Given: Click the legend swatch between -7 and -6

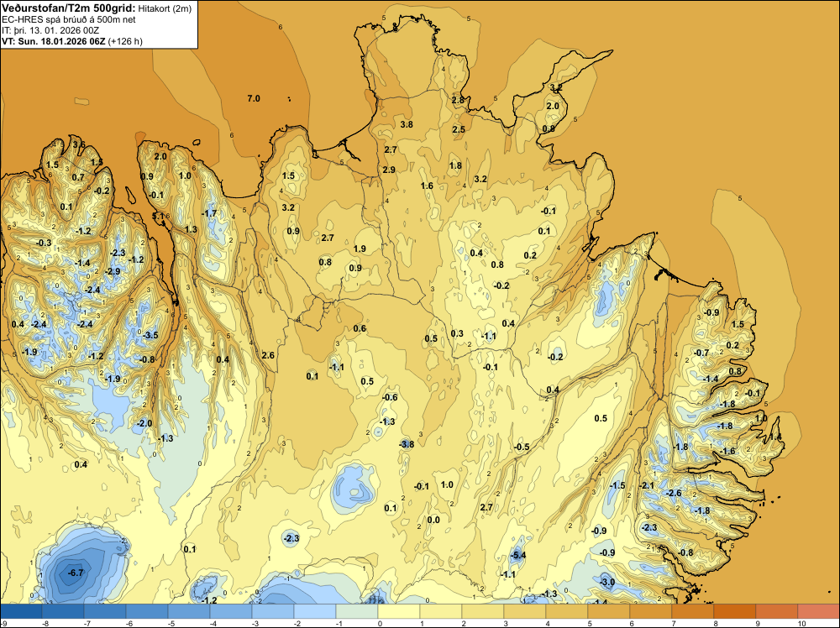Looking at the screenshot, I should [x=105, y=611].
